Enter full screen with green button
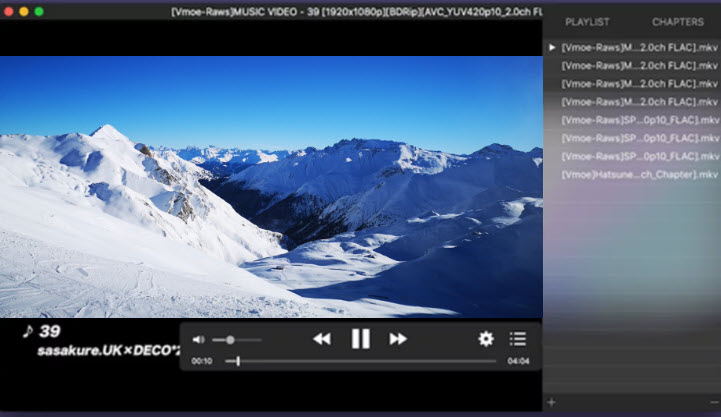 (x=39, y=11)
